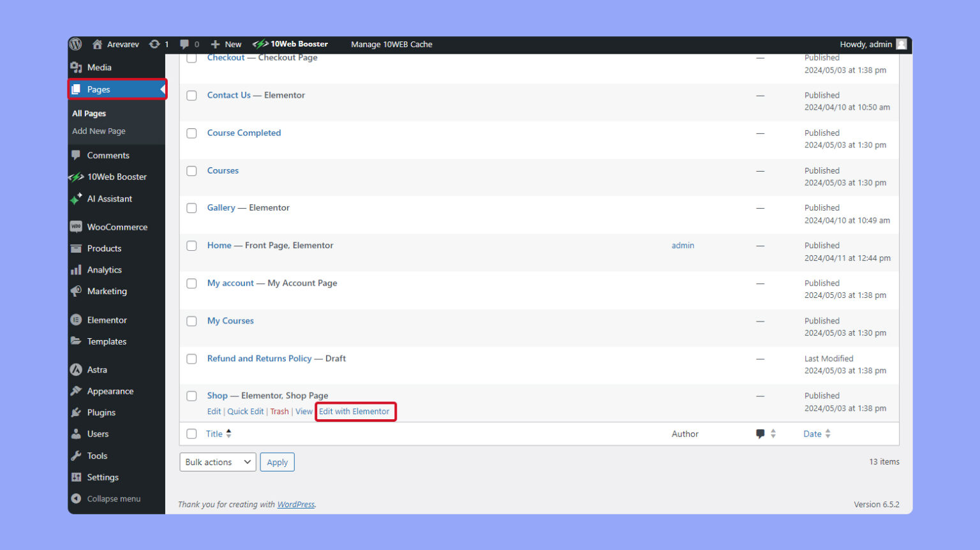Click Edit with Elementor for Shop page
Image resolution: width=980 pixels, height=550 pixels.
click(355, 412)
